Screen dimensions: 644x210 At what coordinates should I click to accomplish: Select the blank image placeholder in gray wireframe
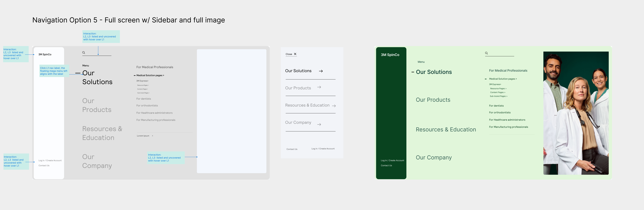coord(231,111)
